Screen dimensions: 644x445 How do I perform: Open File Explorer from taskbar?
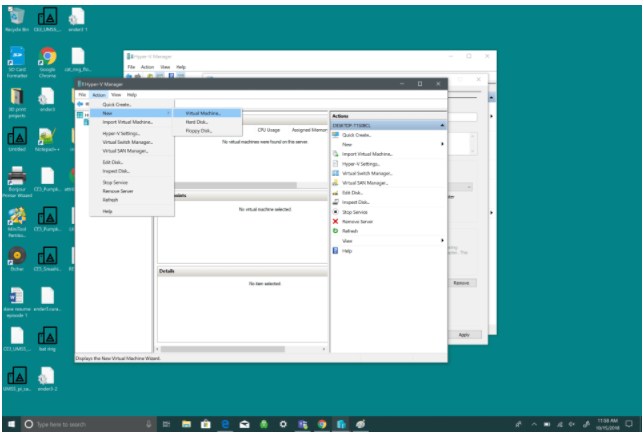(x=186, y=424)
